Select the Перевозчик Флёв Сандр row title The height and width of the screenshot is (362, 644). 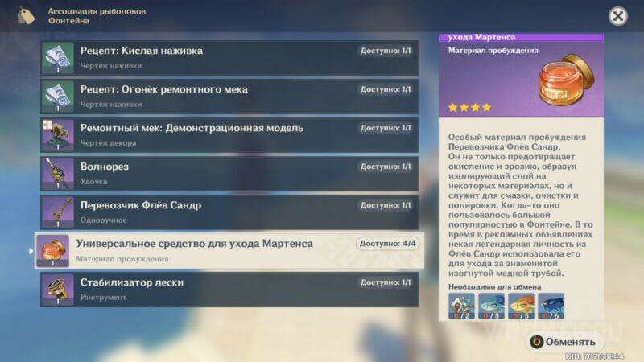coord(140,205)
